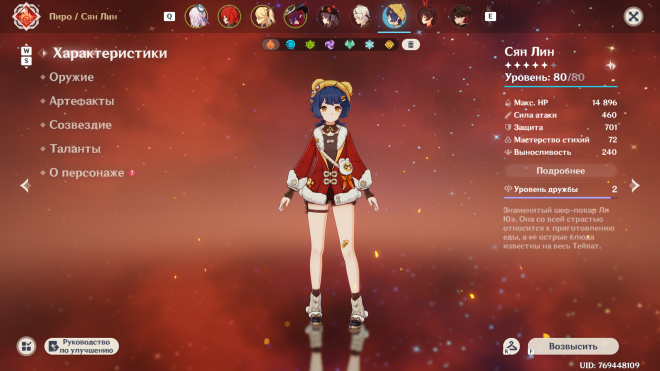Open the outfit hanger icon
The image size is (660, 371).
511,347
